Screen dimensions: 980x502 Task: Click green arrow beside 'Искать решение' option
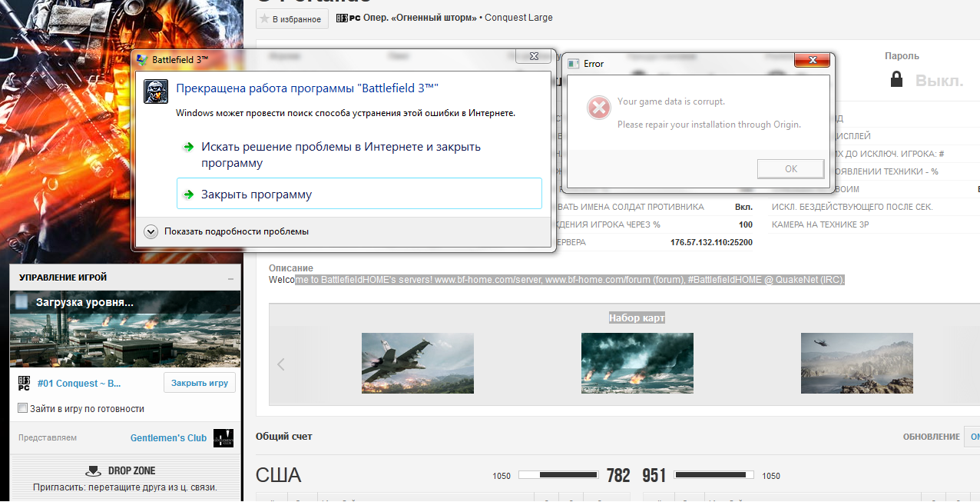pos(188,147)
